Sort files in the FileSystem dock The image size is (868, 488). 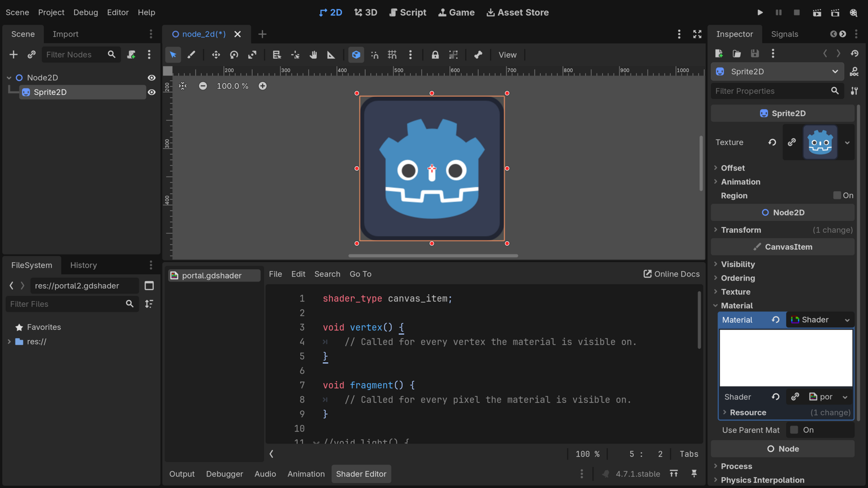(149, 304)
